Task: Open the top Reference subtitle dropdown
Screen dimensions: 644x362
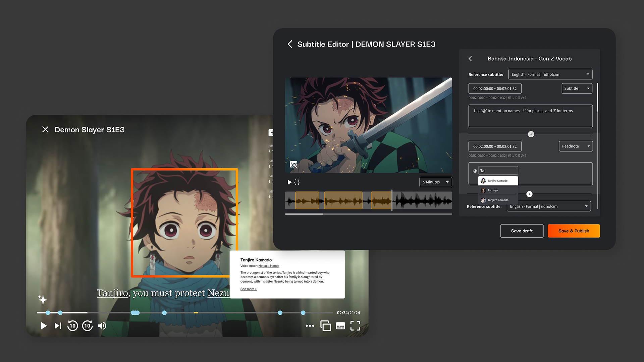Action: 550,74
